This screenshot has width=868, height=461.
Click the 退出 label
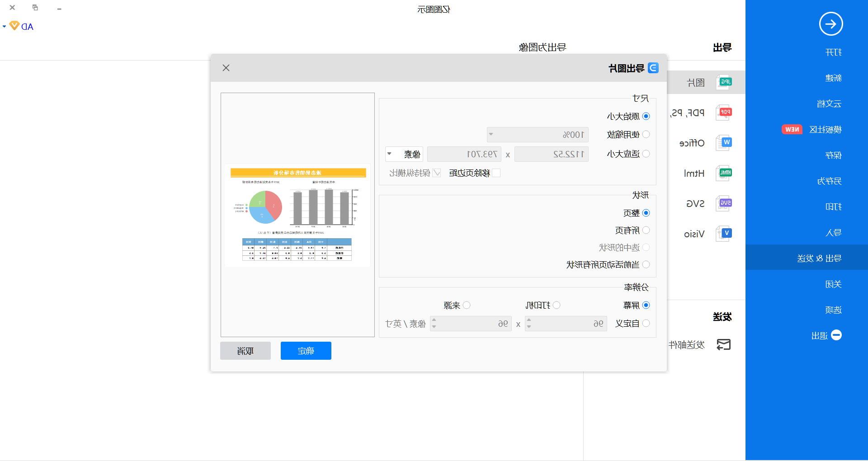pyautogui.click(x=820, y=336)
